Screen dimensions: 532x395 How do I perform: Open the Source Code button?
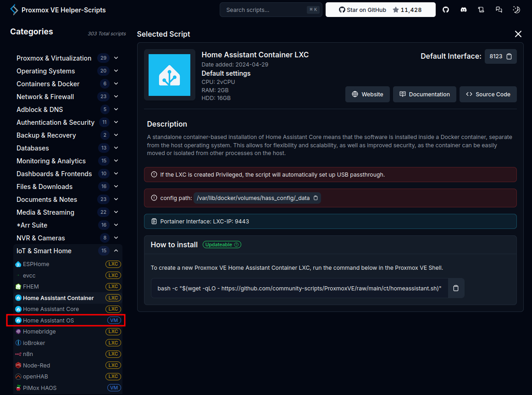[488, 94]
